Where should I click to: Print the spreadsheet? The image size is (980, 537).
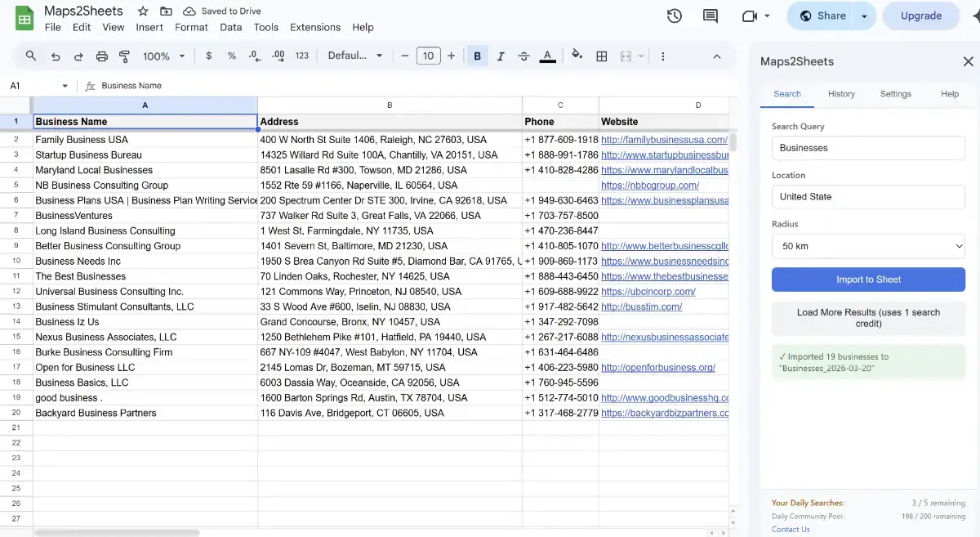pos(102,56)
